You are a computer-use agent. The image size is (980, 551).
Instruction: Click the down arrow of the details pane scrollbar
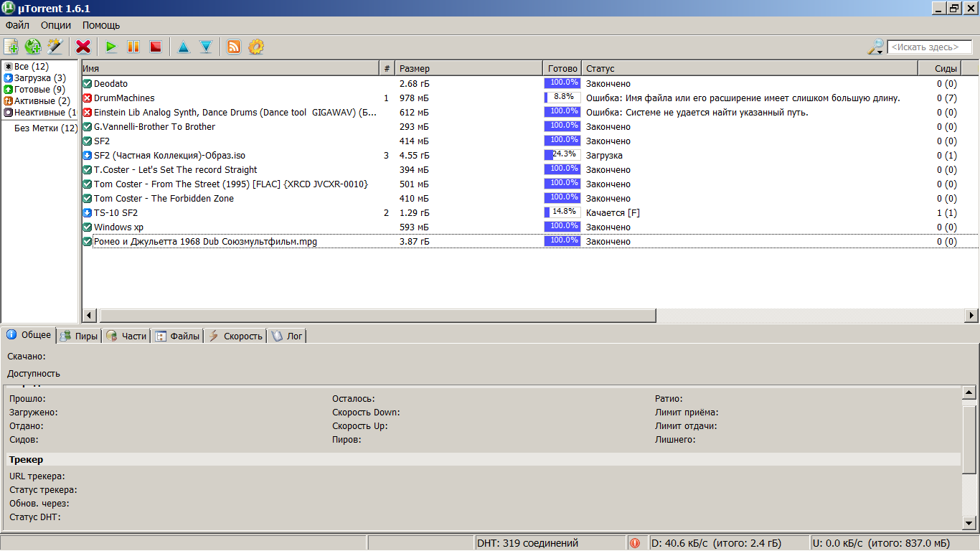[969, 523]
